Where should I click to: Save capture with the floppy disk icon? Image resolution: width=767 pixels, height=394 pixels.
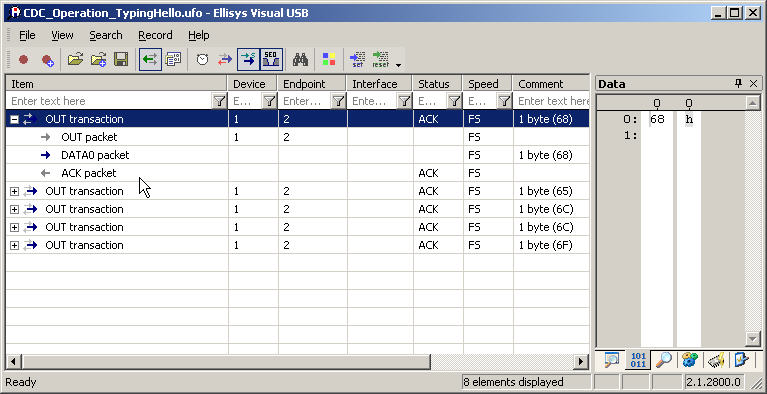(x=121, y=60)
